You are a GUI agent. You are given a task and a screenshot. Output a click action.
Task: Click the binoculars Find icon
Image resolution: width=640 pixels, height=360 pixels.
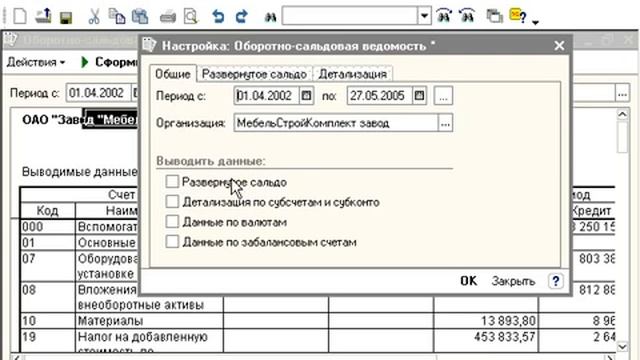[x=270, y=17]
